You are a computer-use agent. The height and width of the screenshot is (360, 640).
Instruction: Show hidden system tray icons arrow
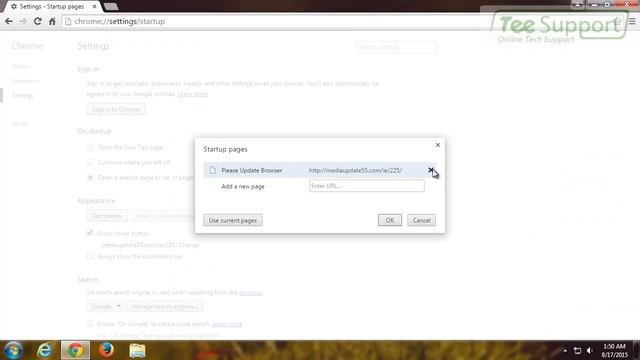[565, 351]
